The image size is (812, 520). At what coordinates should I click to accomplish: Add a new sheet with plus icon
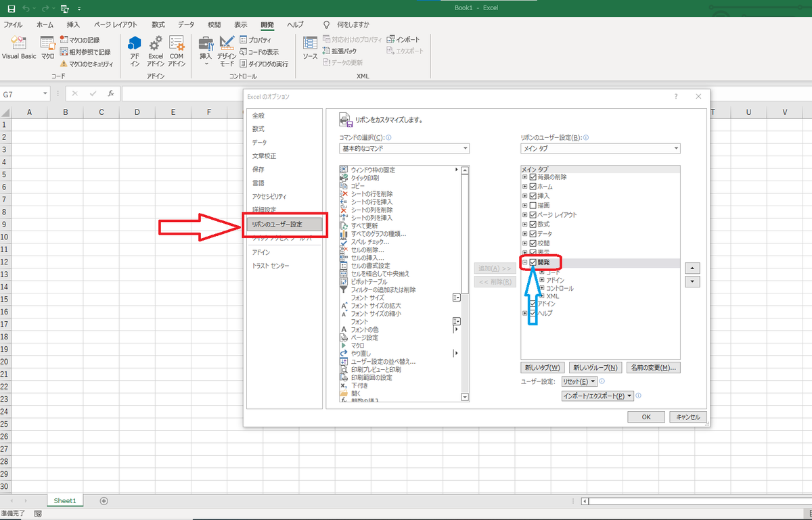(x=104, y=500)
